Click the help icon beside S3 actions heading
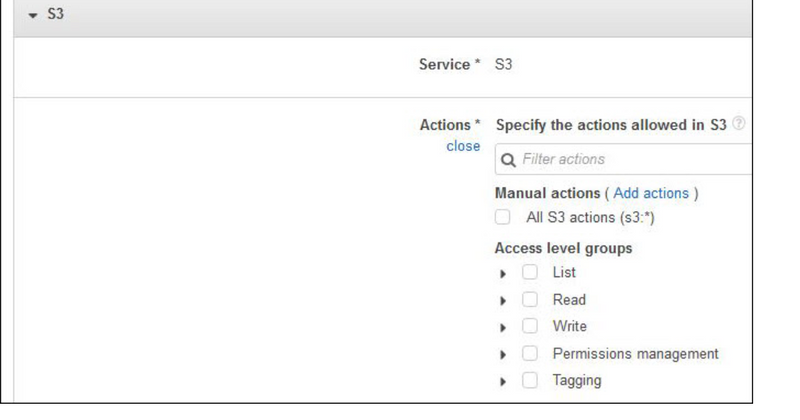Viewport: 800px width, 420px height. 739,125
